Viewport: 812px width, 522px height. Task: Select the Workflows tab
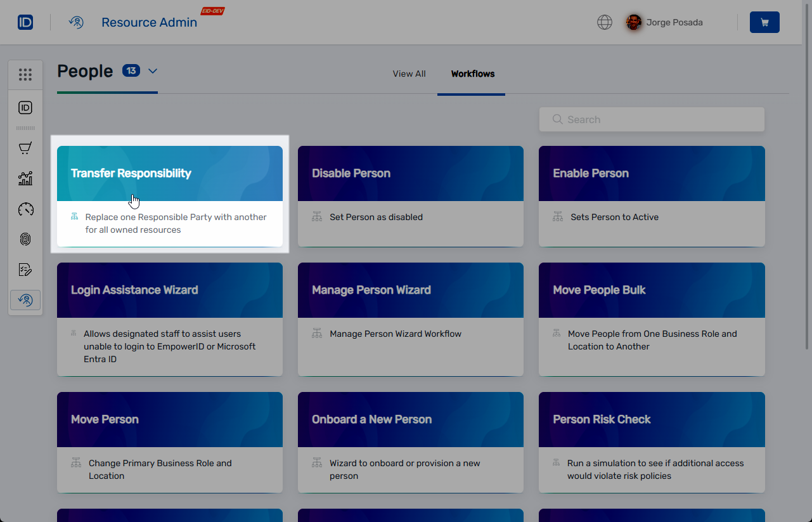[x=472, y=74]
